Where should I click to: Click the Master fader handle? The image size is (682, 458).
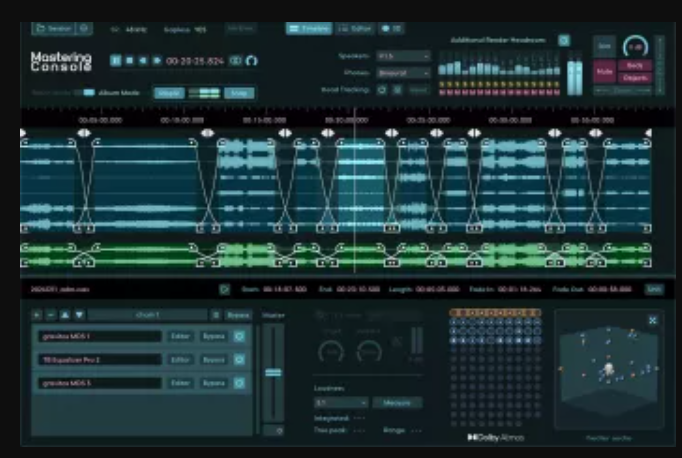coord(273,373)
